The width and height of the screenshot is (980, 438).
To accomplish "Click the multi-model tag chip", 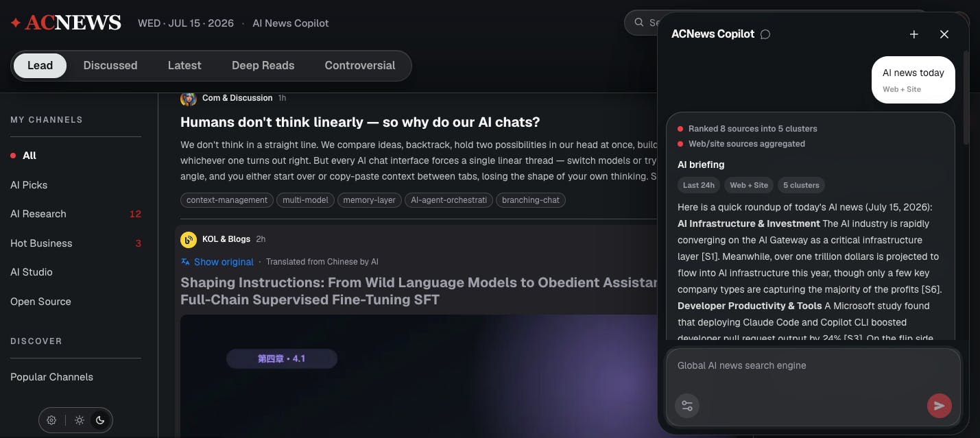I will (x=306, y=200).
